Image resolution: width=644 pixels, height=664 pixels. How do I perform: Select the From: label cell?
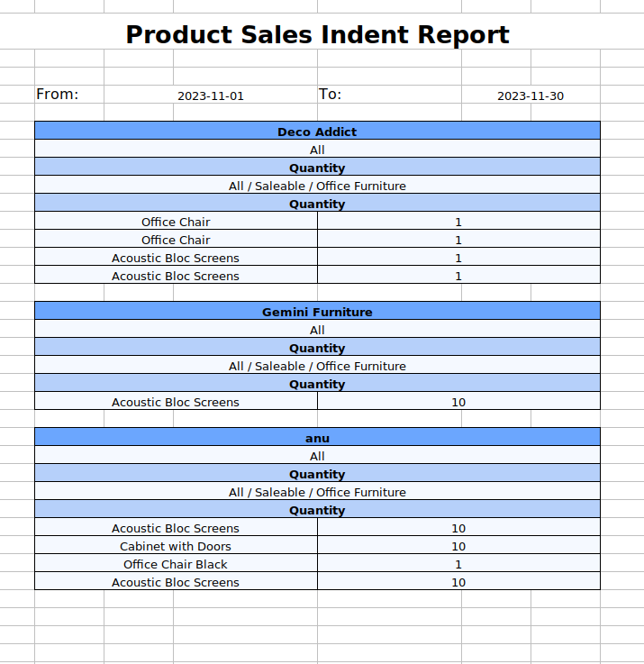(x=58, y=95)
